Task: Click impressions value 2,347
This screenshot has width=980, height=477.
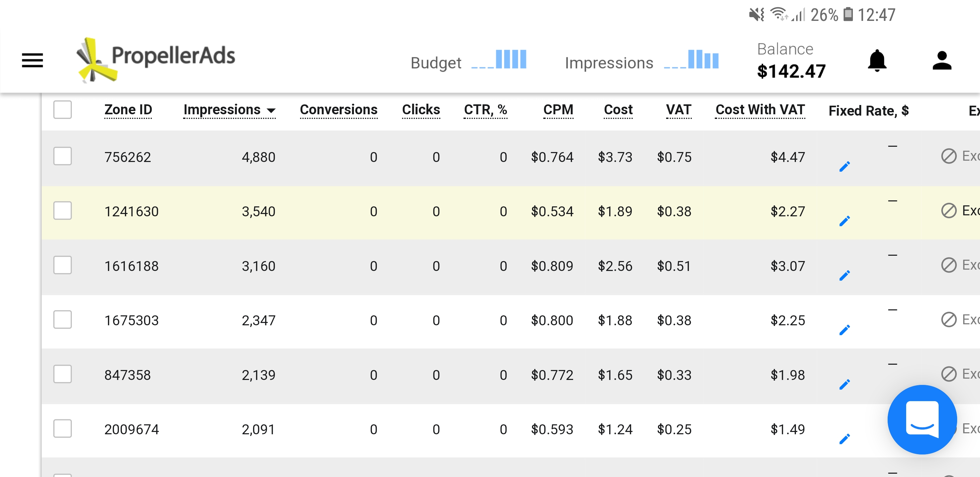Action: pos(259,320)
